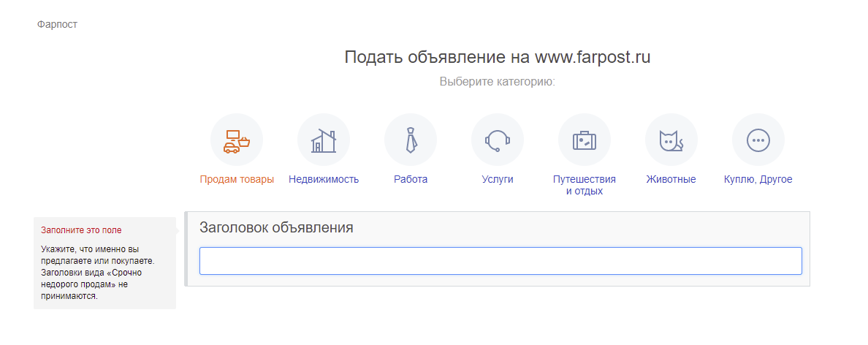
Task: Click the Заполните это поле hint box
Action: (x=104, y=263)
